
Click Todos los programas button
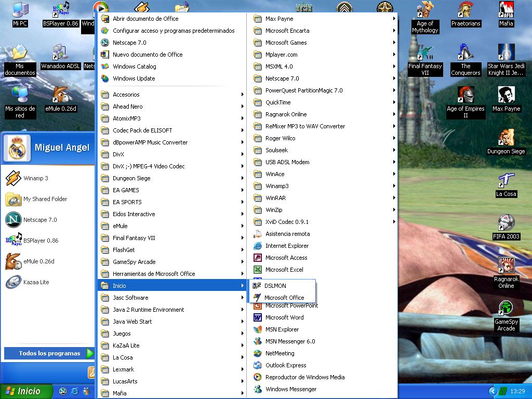49,353
